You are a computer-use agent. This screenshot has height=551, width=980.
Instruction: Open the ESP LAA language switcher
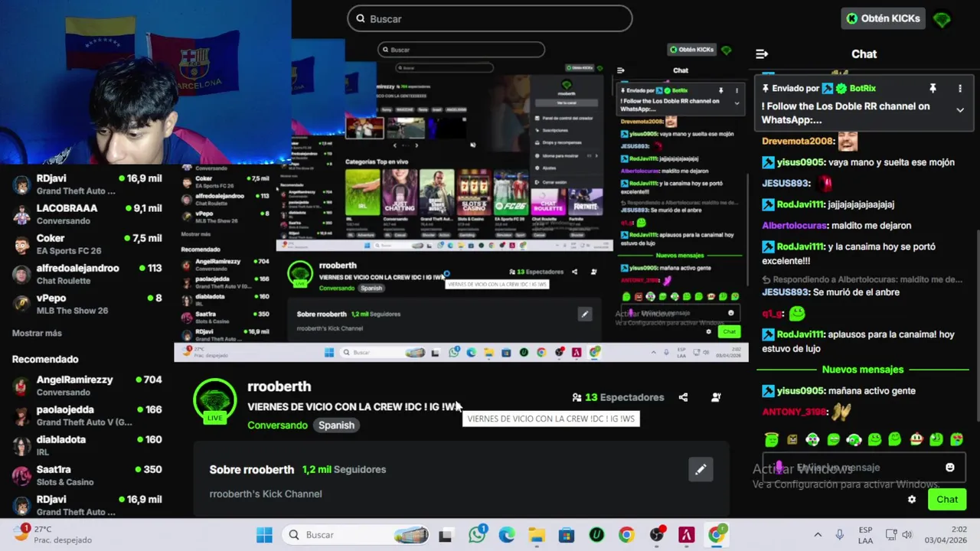(x=865, y=535)
